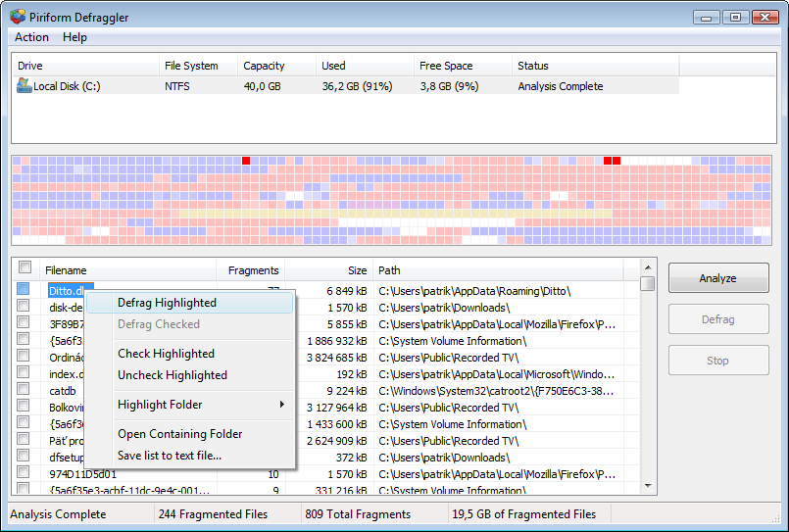Check the box for dfsetup file row
789x532 pixels.
pos(24,455)
